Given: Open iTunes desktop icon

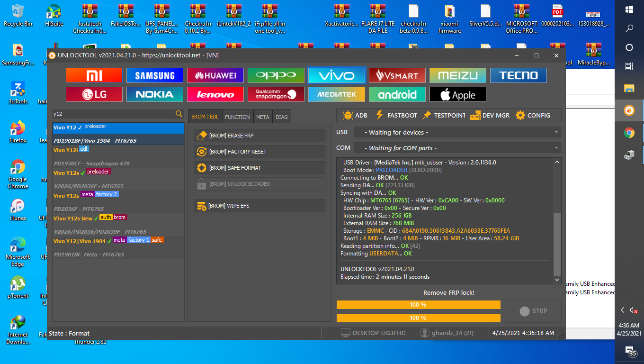Looking at the screenshot, I should tap(18, 209).
